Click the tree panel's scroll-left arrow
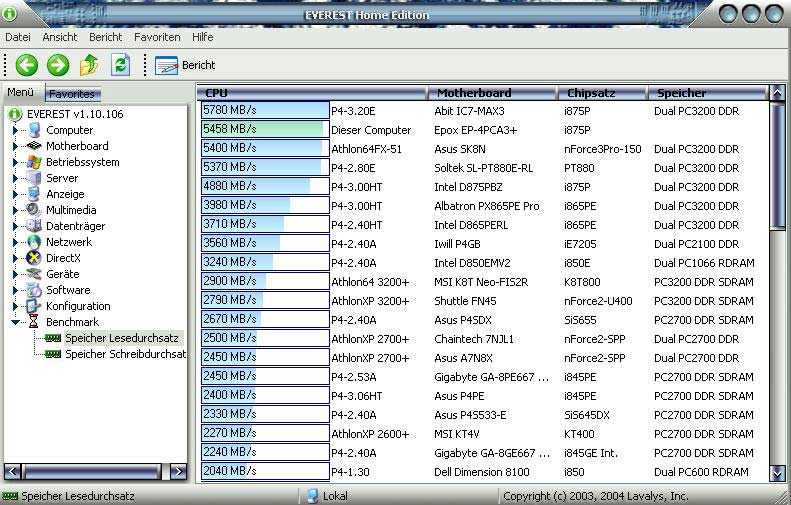791x505 pixels. pos(12,472)
